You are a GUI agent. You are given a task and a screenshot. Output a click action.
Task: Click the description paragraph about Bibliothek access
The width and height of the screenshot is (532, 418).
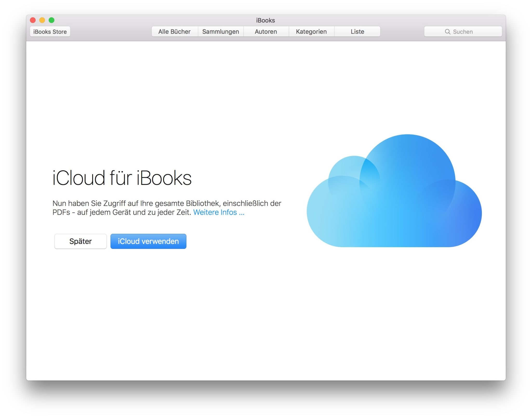tap(166, 204)
